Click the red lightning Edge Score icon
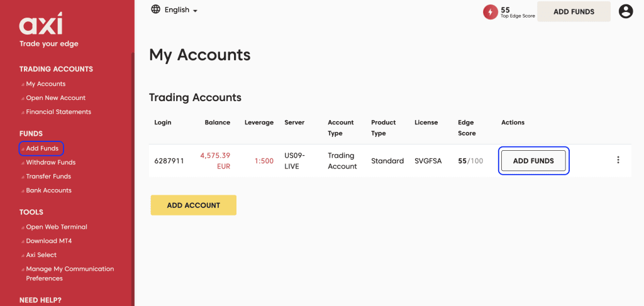Viewport: 644px width, 306px height. pyautogui.click(x=490, y=12)
